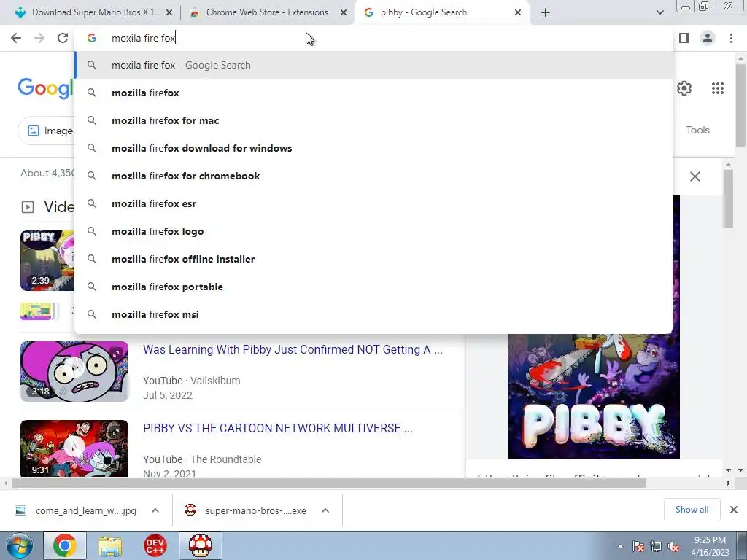The width and height of the screenshot is (747, 560).
Task: Open 'Was Learning With Pibby Just Confirmed' link
Action: coord(293,349)
